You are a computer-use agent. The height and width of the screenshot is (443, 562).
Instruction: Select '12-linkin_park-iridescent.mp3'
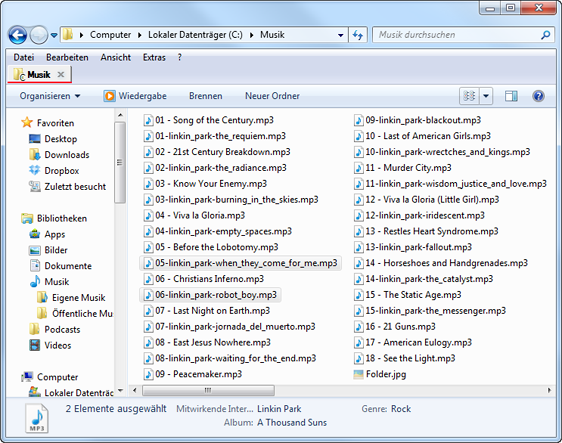click(x=419, y=215)
